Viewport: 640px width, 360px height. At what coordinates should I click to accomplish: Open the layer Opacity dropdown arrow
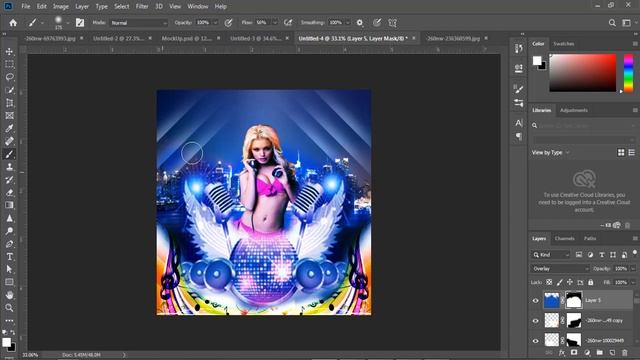[633, 269]
